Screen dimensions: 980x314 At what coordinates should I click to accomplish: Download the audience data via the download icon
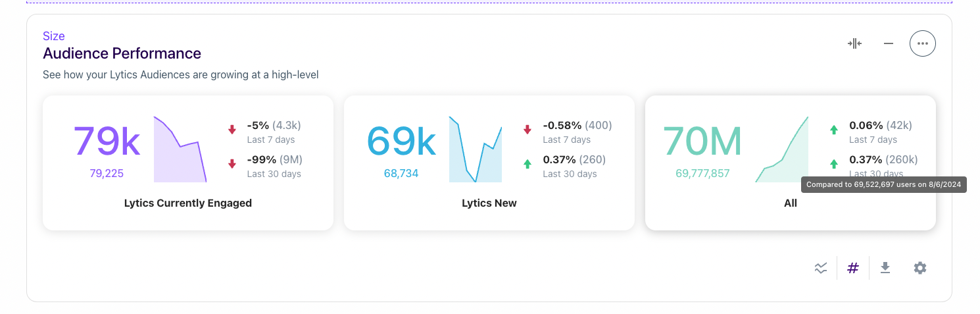pyautogui.click(x=885, y=267)
